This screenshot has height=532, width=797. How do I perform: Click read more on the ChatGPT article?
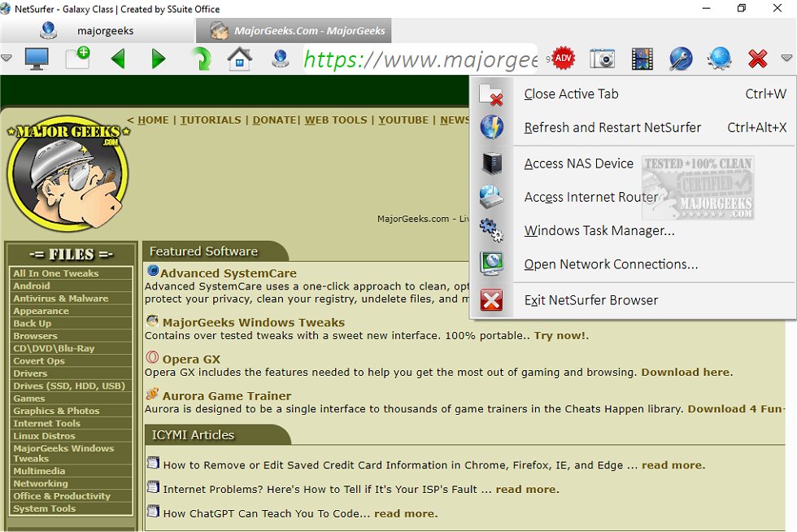(x=406, y=513)
